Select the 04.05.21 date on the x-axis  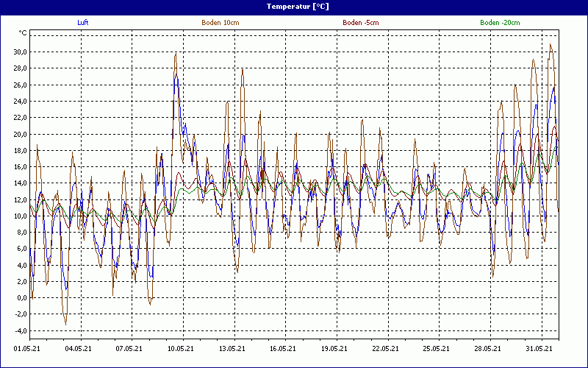pos(79,349)
